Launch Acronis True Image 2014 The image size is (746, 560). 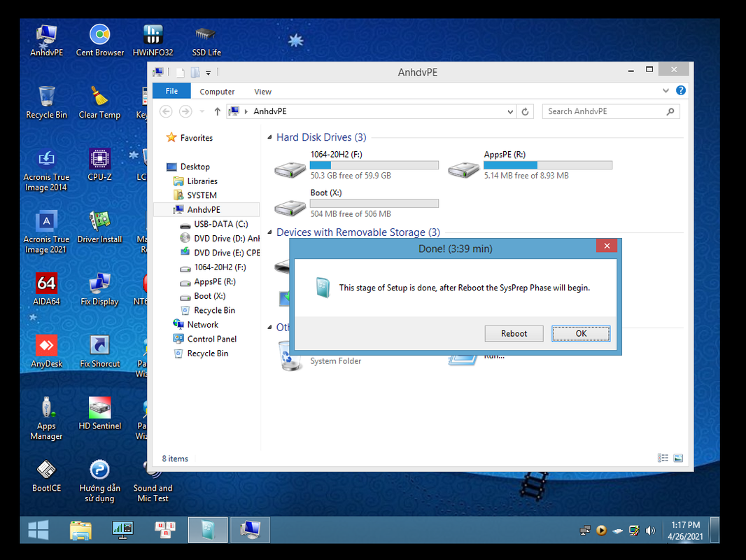pos(47,170)
